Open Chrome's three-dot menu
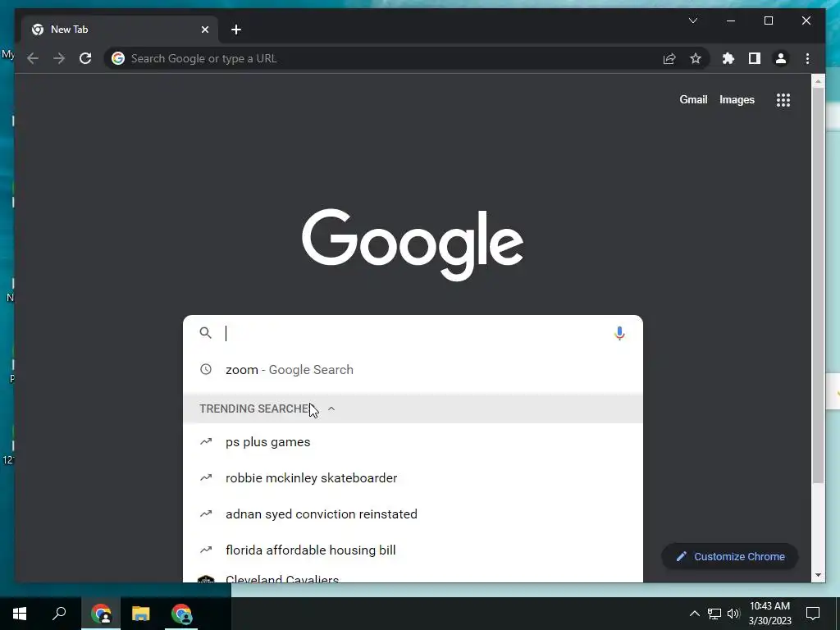 click(807, 58)
